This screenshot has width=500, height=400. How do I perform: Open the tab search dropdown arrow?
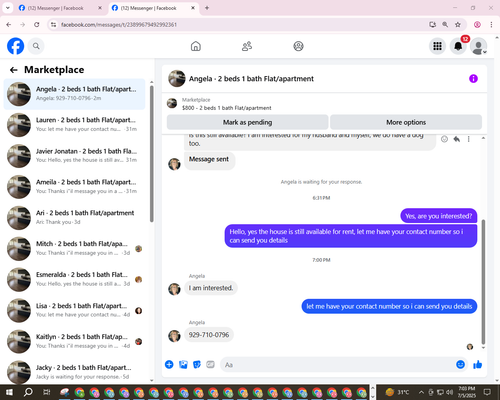pos(8,8)
